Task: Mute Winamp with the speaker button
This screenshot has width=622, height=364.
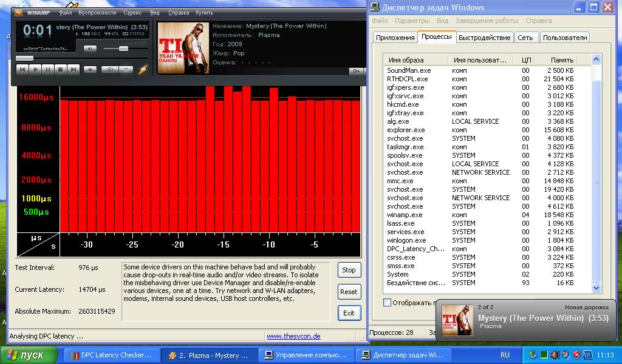Action: click(x=90, y=49)
